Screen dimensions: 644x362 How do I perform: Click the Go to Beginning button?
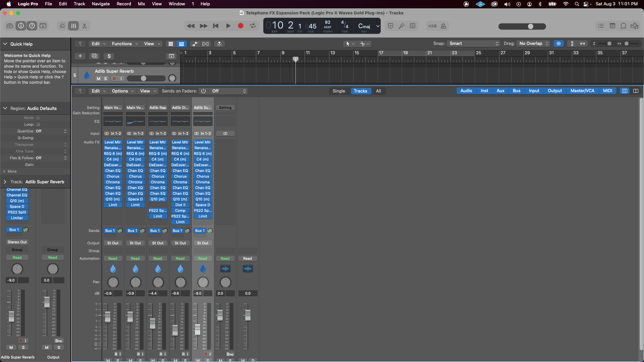click(216, 26)
